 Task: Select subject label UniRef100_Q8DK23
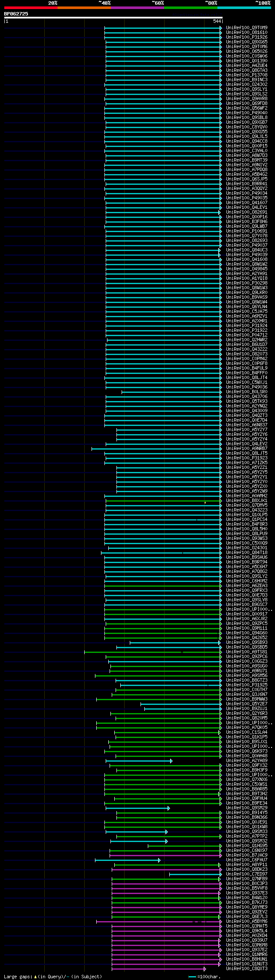[x=247, y=869]
